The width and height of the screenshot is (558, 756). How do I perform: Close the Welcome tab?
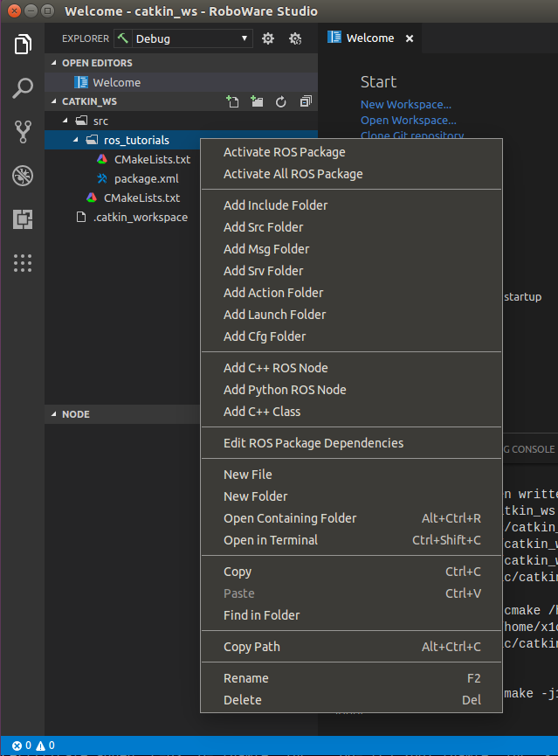click(410, 38)
